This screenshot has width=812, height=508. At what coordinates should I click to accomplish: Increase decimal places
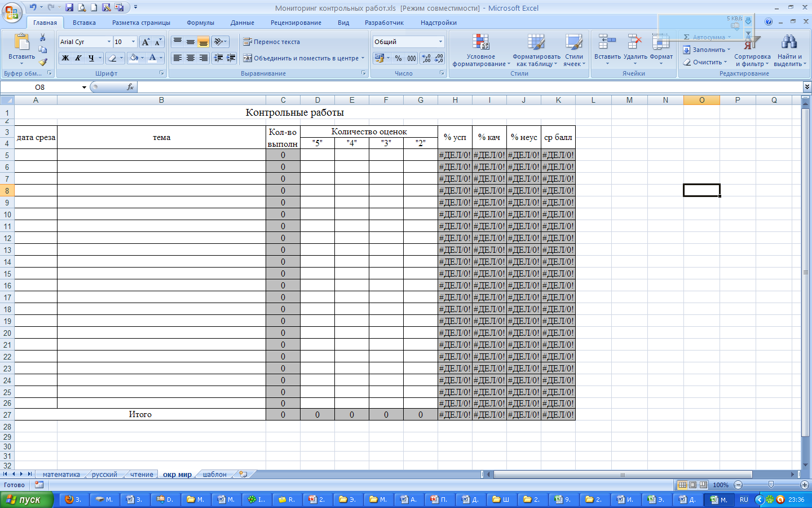(x=426, y=58)
